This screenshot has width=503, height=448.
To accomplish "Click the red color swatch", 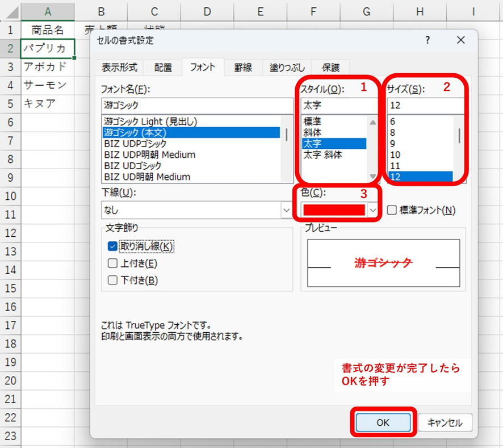I will point(334,210).
